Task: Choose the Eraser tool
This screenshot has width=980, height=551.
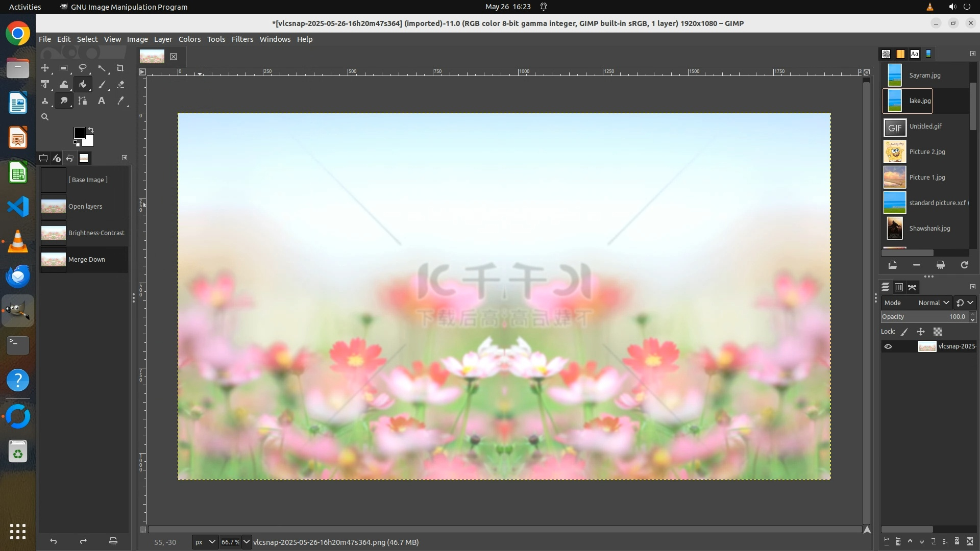Action: pos(120,85)
